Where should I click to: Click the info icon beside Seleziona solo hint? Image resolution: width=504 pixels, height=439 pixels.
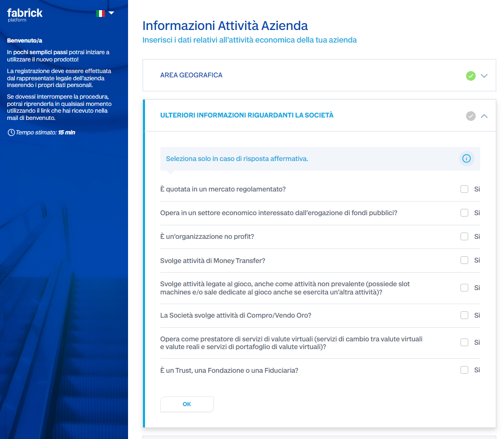point(466,159)
